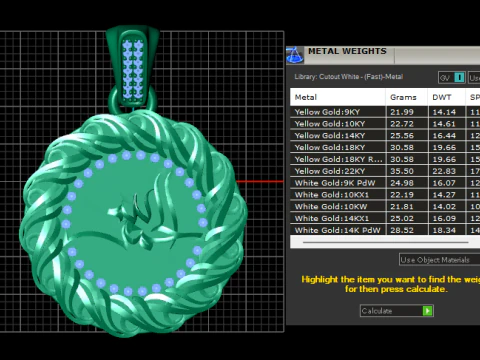The height and width of the screenshot is (360, 480).
Task: Select the round medallion pendant model in viewport
Action: 133,223
